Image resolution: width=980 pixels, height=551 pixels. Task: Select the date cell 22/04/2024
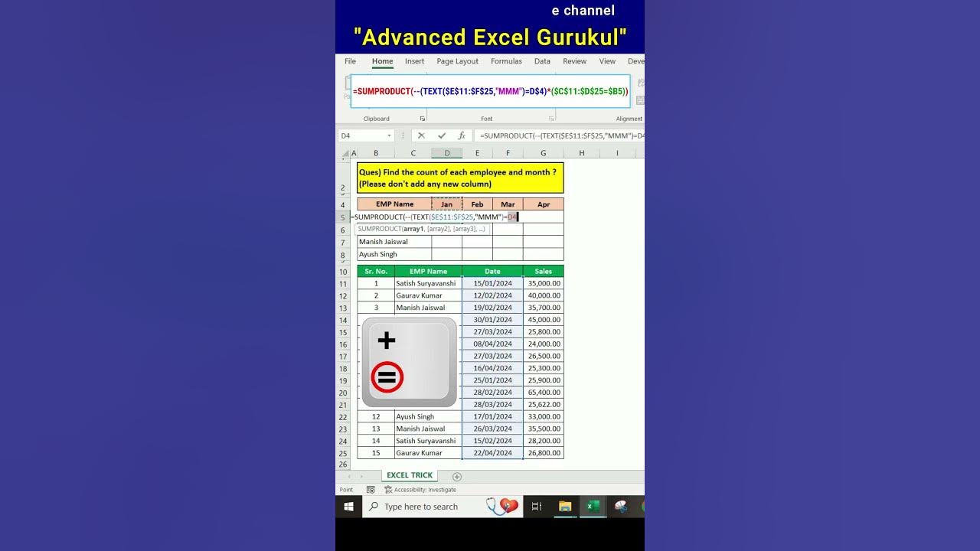click(492, 453)
